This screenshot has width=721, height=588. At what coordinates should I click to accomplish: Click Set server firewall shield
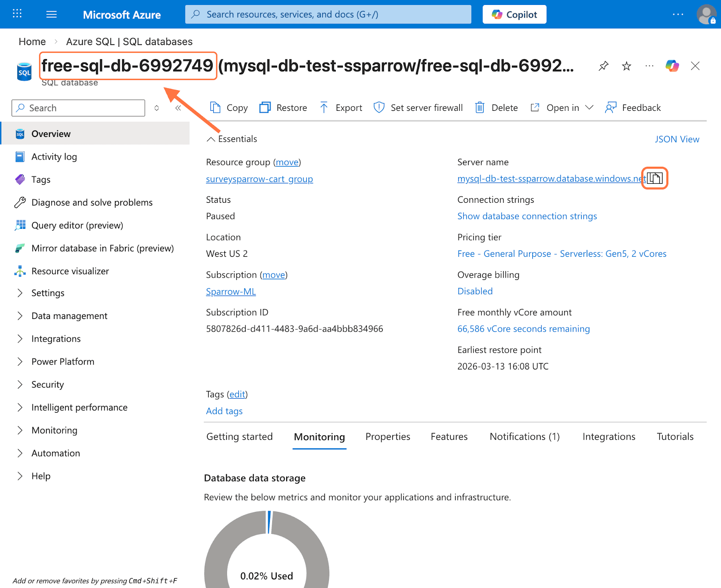click(x=379, y=108)
